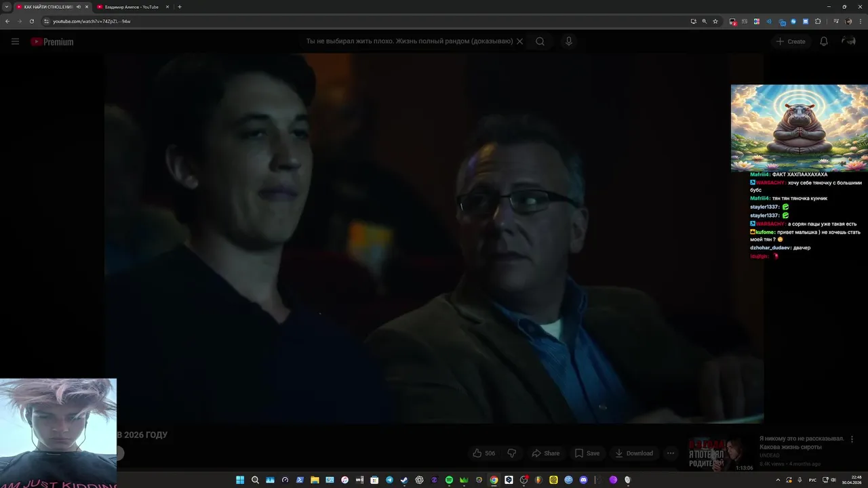
Task: Open the recommended video thumbnail lasting 1:13:06
Action: [721, 453]
